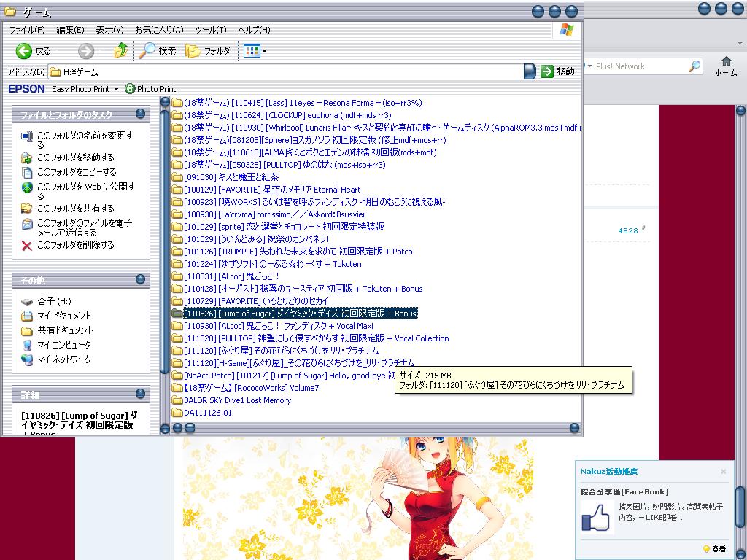Go back with the 戻る arrow button

point(32,50)
